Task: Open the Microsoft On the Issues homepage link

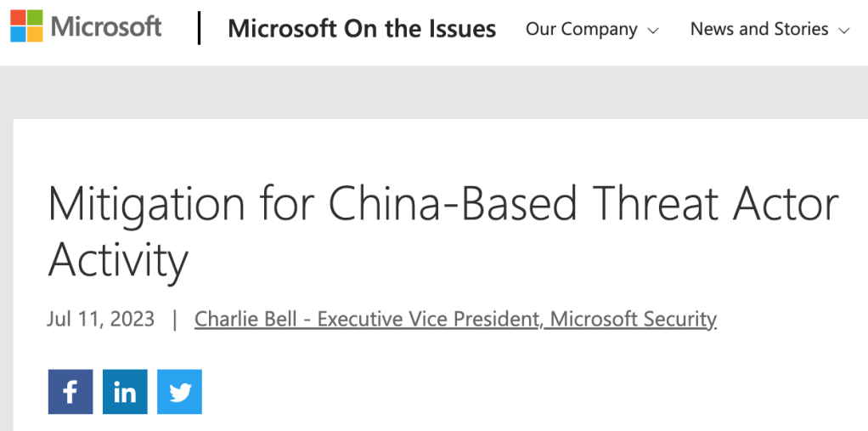Action: 362,29
